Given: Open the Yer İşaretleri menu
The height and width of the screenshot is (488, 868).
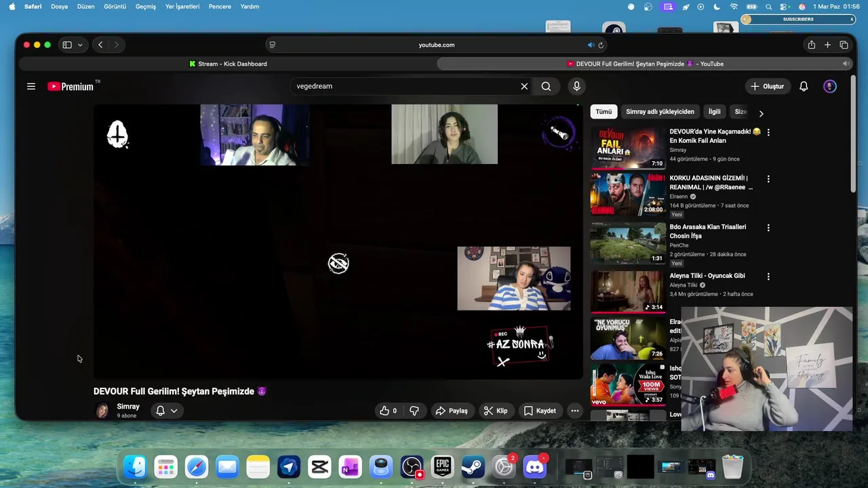Looking at the screenshot, I should pyautogui.click(x=182, y=6).
